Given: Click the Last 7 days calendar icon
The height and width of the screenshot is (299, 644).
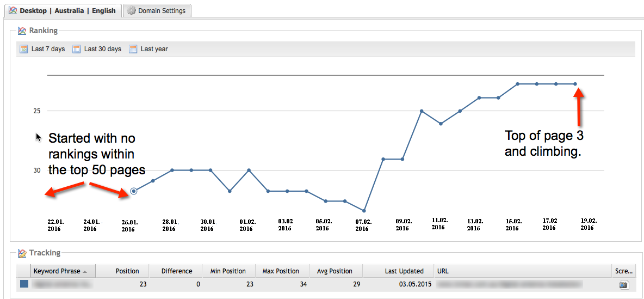Looking at the screenshot, I should tap(23, 49).
